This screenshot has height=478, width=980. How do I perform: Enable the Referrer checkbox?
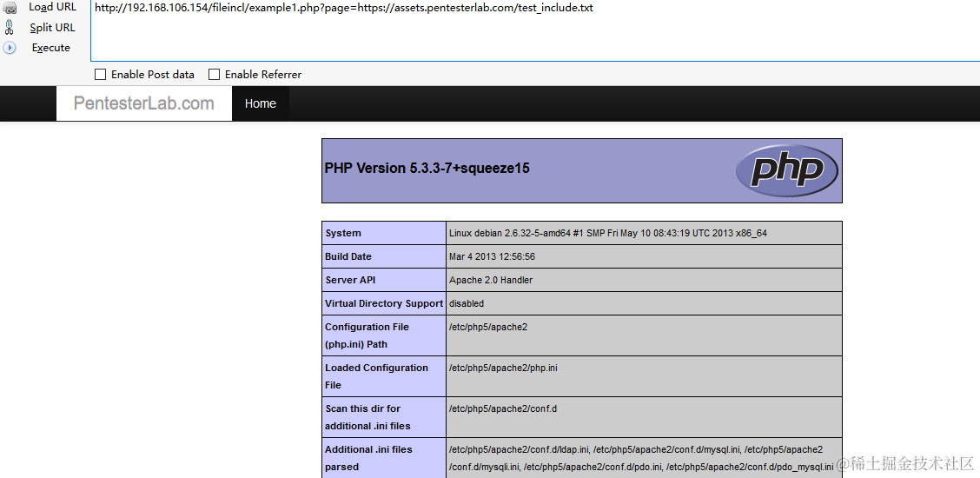pyautogui.click(x=215, y=75)
